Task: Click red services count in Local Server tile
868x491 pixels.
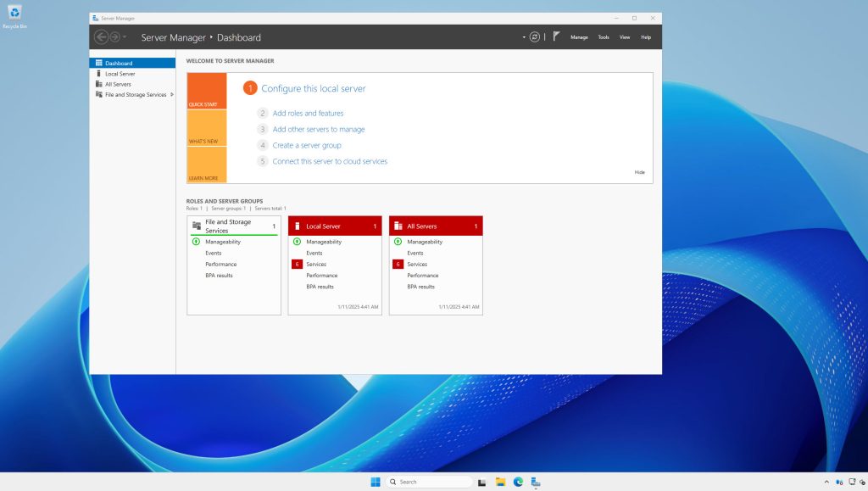Action: click(297, 264)
